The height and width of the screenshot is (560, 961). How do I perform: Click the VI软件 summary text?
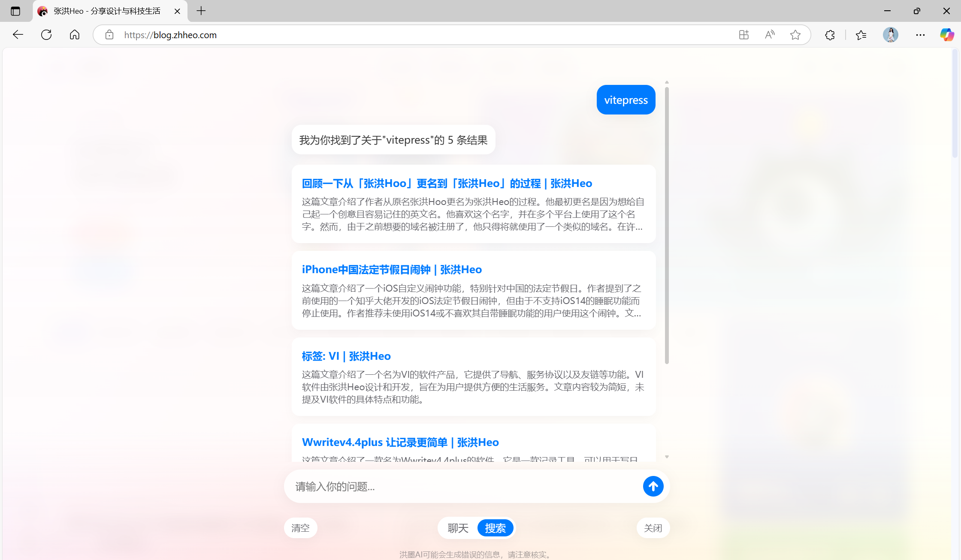tap(473, 387)
